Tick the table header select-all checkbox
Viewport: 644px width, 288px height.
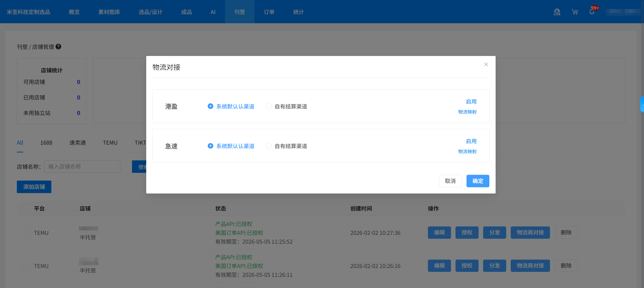point(25,208)
